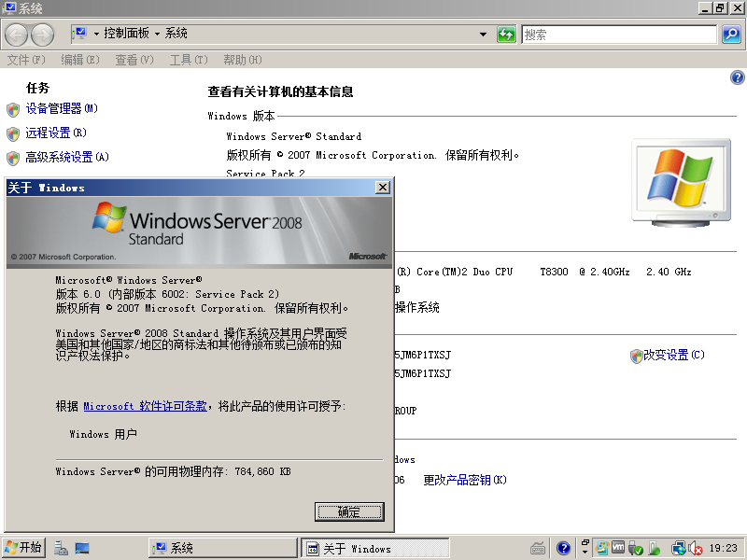
Task: Click the green device status tray icon
Action: [x=655, y=548]
